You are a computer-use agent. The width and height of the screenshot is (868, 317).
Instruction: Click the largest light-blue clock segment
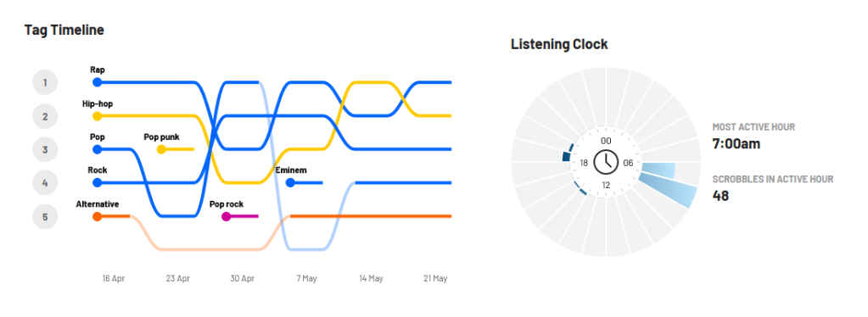tap(668, 190)
